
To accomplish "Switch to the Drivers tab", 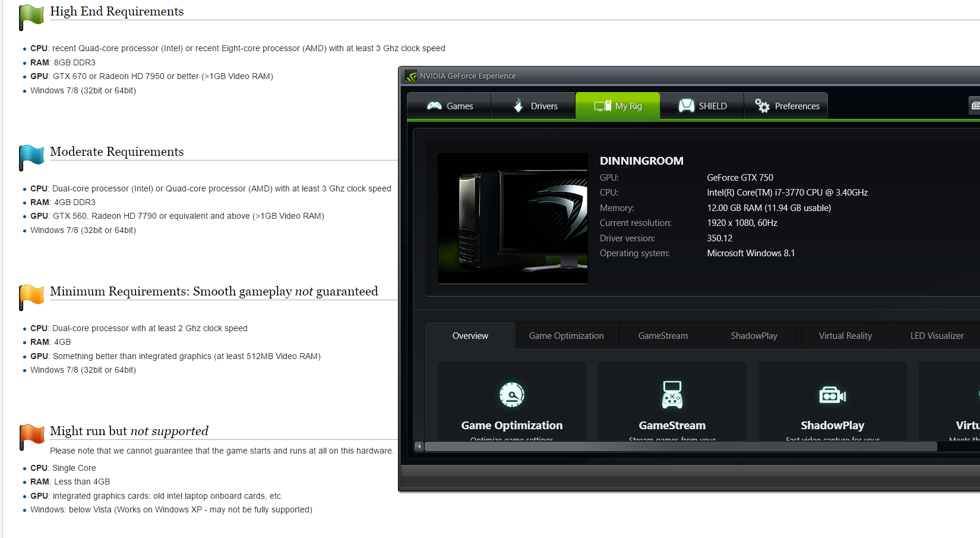I will click(x=534, y=106).
